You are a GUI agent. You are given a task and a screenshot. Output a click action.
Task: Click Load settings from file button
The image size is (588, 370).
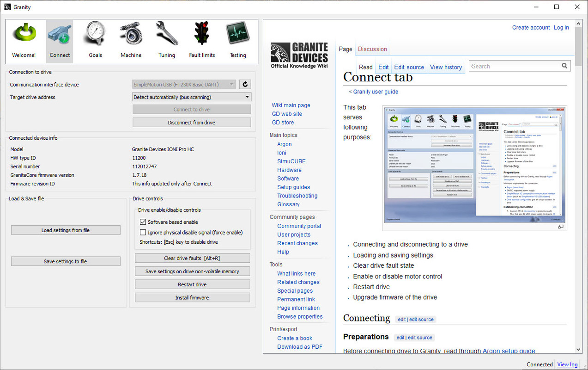(x=66, y=230)
